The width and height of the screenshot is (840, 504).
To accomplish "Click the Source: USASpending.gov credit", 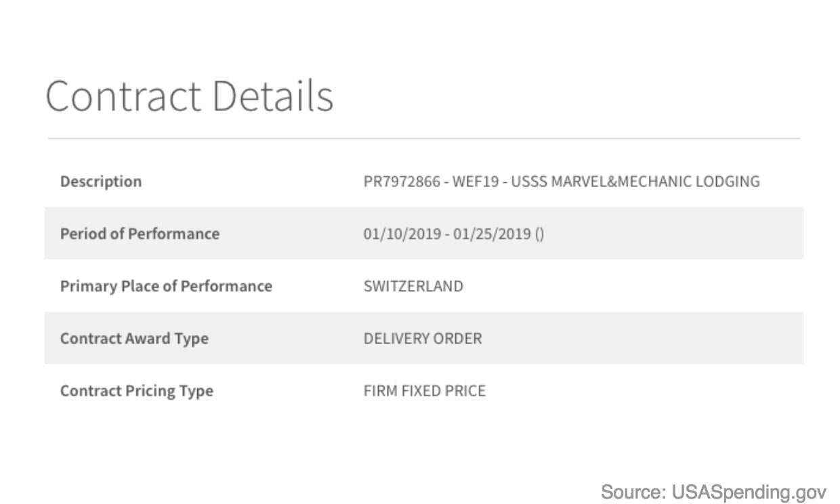I will click(x=714, y=492).
